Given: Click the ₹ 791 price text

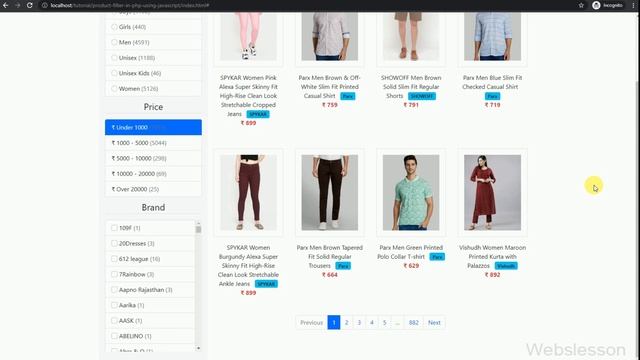Looking at the screenshot, I should click(411, 105).
